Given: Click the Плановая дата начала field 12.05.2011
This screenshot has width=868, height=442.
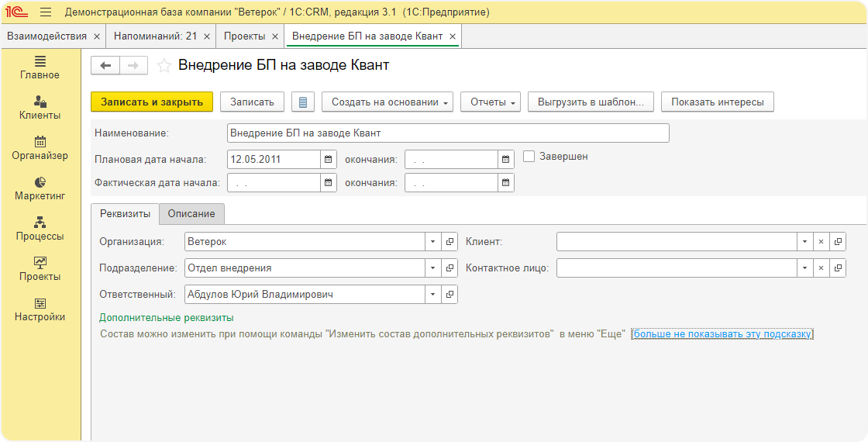Looking at the screenshot, I should pyautogui.click(x=274, y=160).
